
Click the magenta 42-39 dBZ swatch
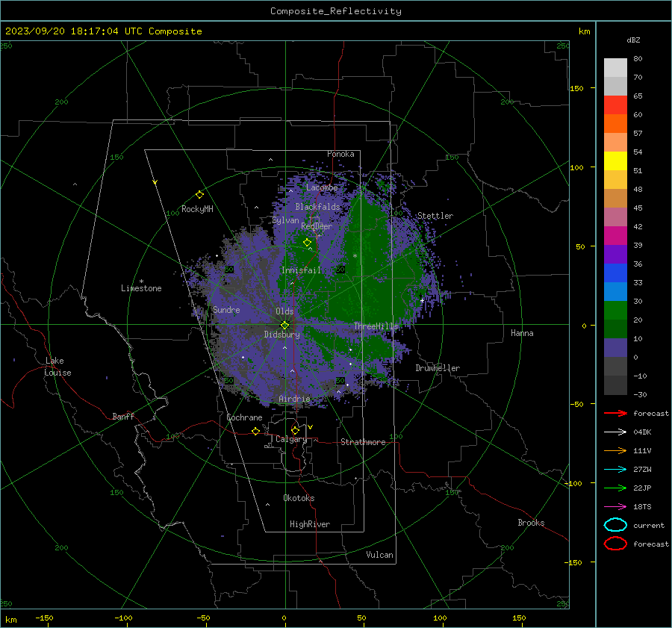coord(615,236)
